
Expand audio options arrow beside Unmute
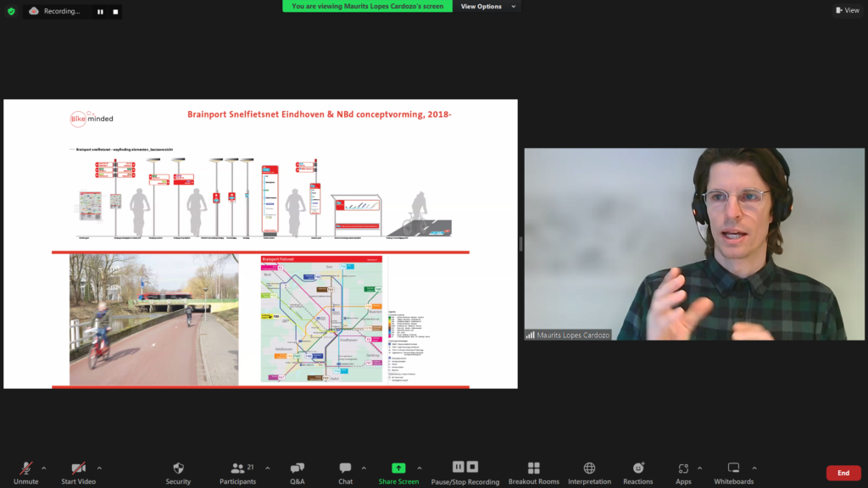point(44,468)
